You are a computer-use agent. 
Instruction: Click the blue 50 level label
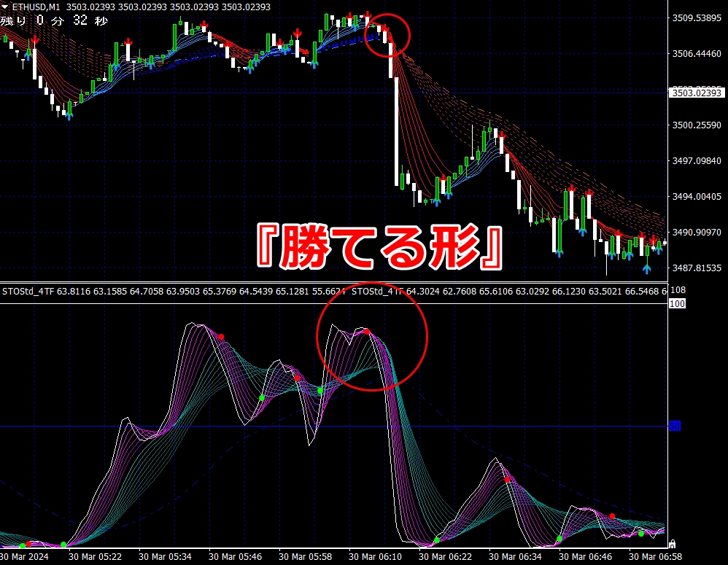(675, 426)
